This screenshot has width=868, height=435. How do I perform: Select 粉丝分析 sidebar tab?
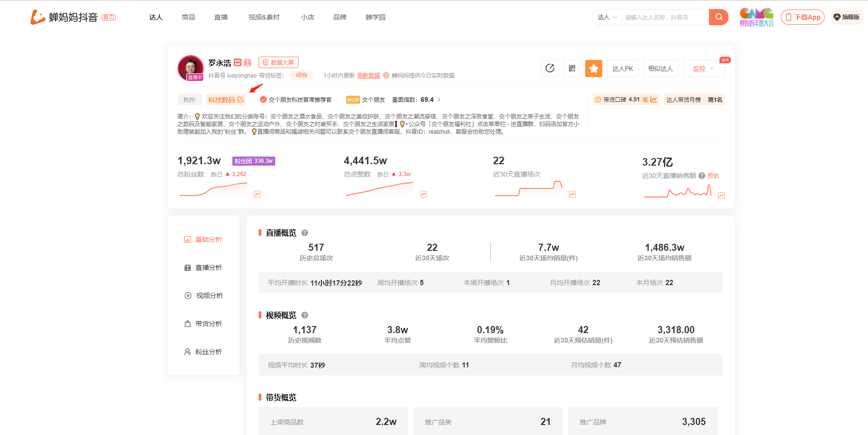[203, 352]
